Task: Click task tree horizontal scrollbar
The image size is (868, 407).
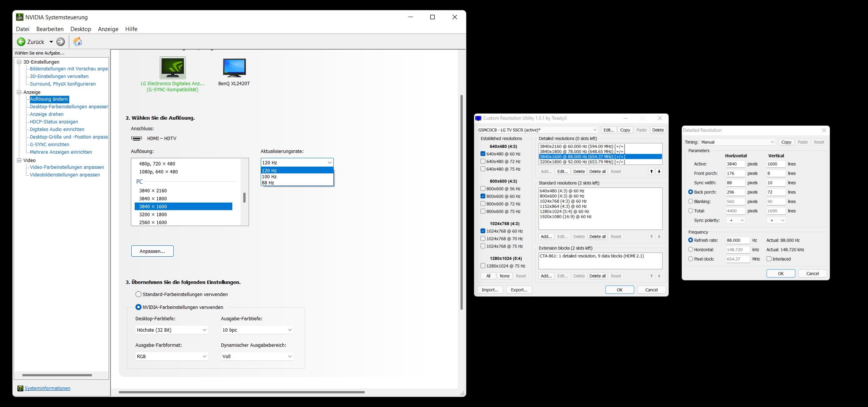Action: click(x=57, y=375)
